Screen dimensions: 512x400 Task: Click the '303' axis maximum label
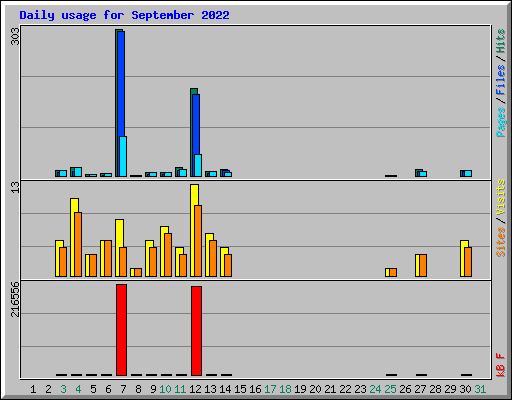[x=15, y=36]
